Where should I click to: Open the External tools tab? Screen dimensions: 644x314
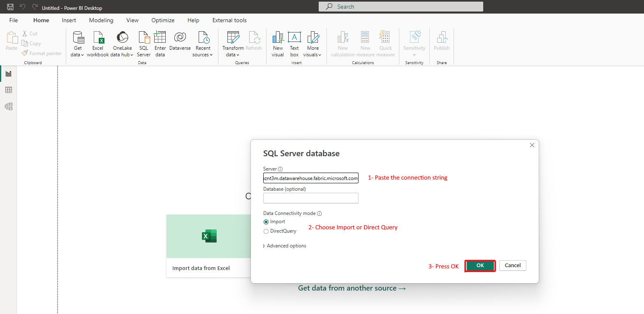[x=229, y=20]
